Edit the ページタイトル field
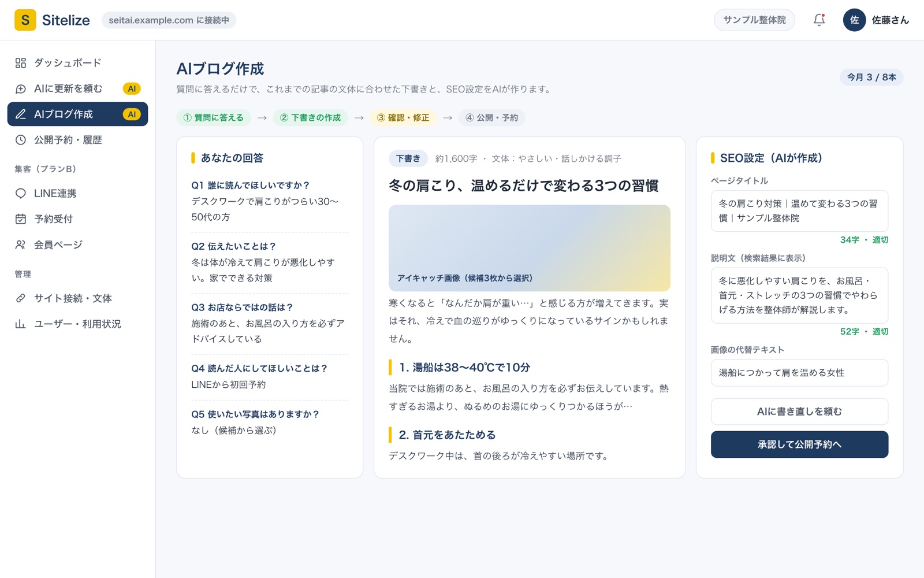The width and height of the screenshot is (924, 578). 799,211
